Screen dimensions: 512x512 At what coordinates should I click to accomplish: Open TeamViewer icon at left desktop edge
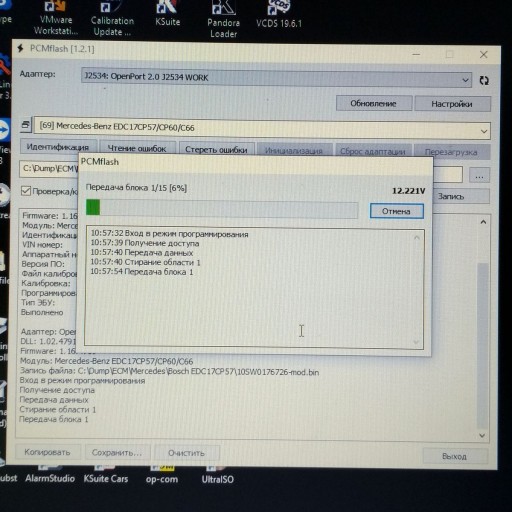4,129
